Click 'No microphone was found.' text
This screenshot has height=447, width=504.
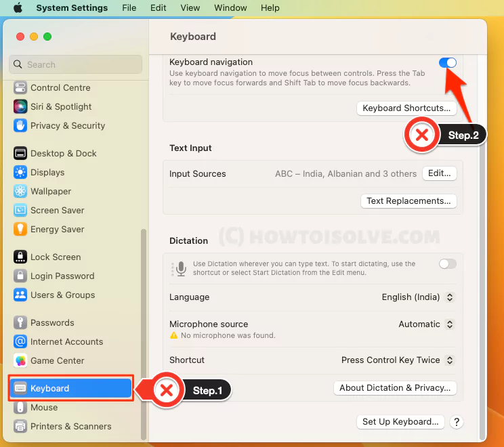(228, 335)
